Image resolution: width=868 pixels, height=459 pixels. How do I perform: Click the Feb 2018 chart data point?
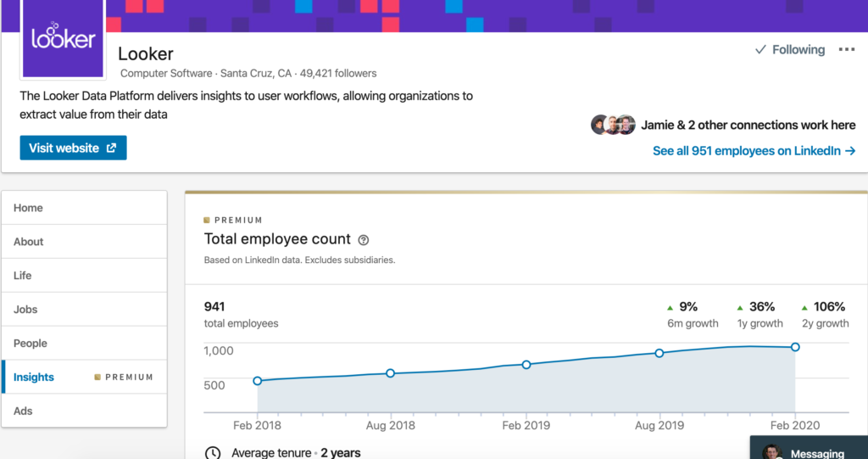(258, 381)
